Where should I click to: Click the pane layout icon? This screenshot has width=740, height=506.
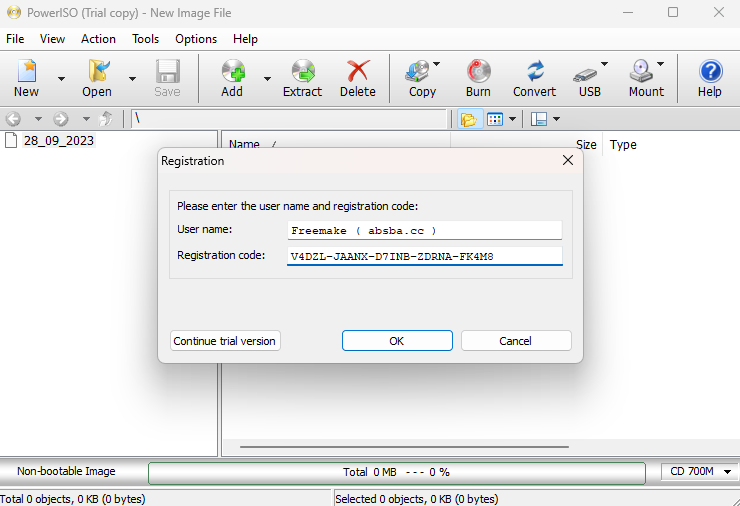click(538, 119)
